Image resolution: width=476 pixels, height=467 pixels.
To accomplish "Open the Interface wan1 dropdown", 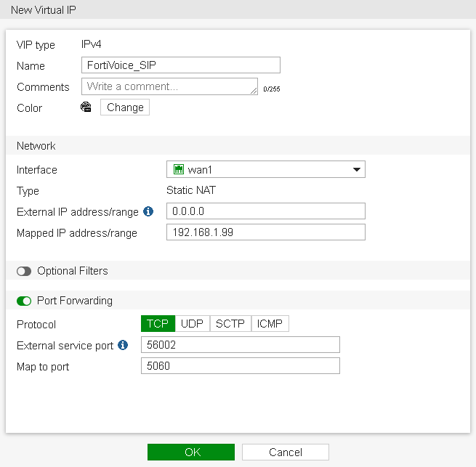I will [265, 169].
